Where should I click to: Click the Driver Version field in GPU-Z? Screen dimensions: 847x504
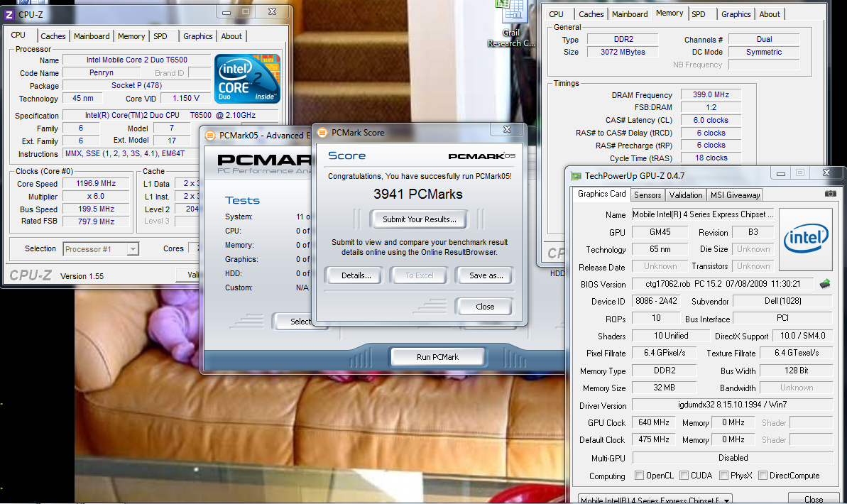(732, 405)
